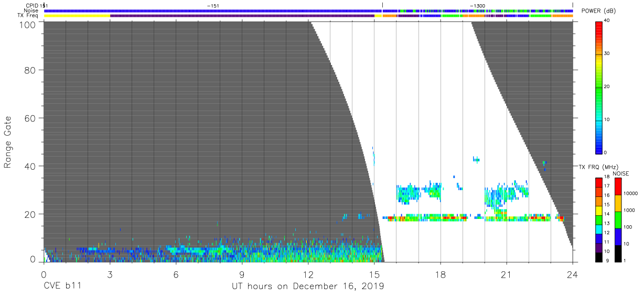Click the yellow segment of TX Freq strip
This screenshot has width=644, height=297.
tap(77, 16)
